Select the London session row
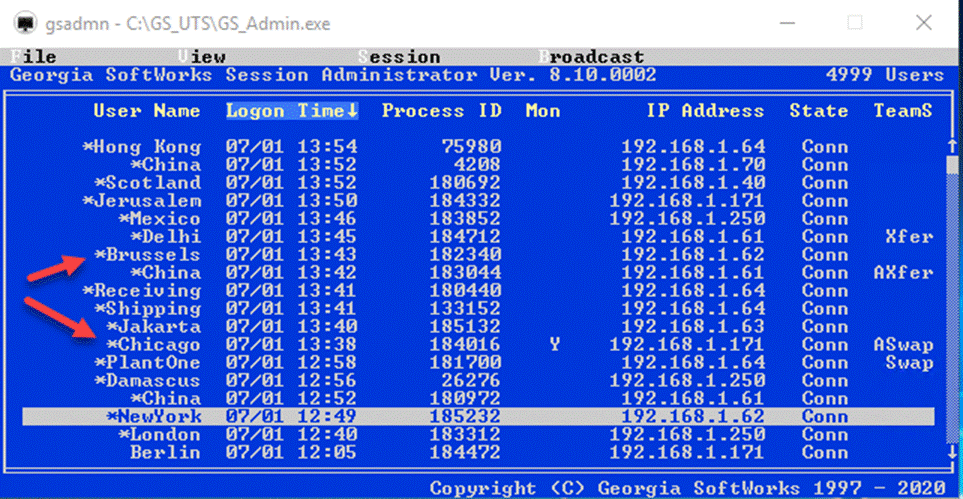Screen dimensions: 963x499 click(x=478, y=435)
